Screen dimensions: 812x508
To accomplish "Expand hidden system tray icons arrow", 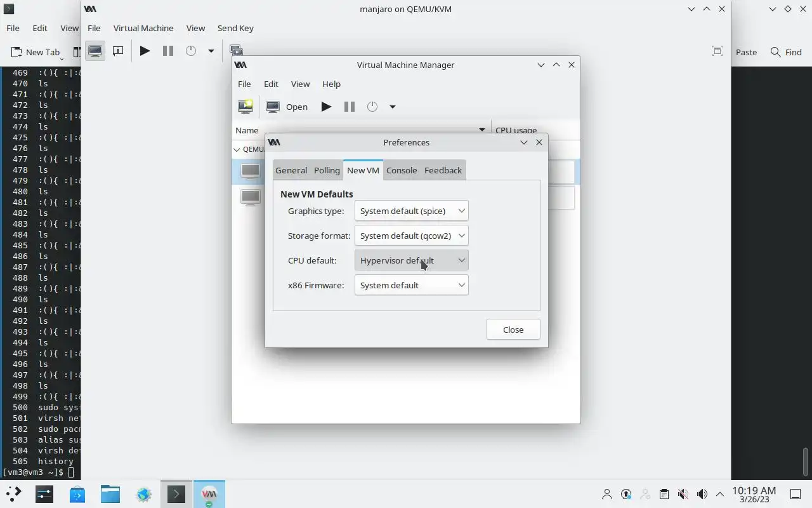I will click(x=720, y=494).
